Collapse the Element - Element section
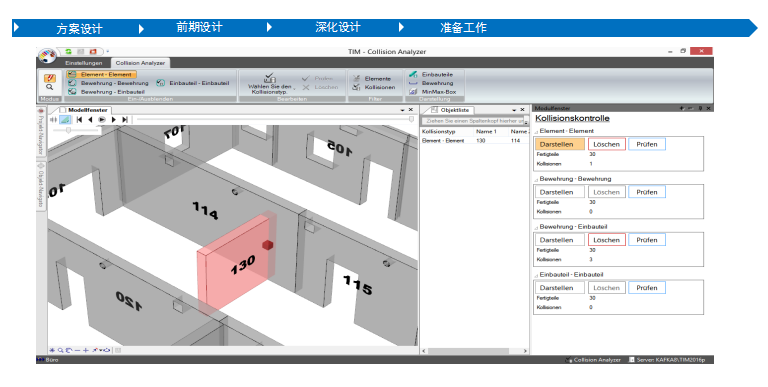The height and width of the screenshot is (387, 768). 536,131
